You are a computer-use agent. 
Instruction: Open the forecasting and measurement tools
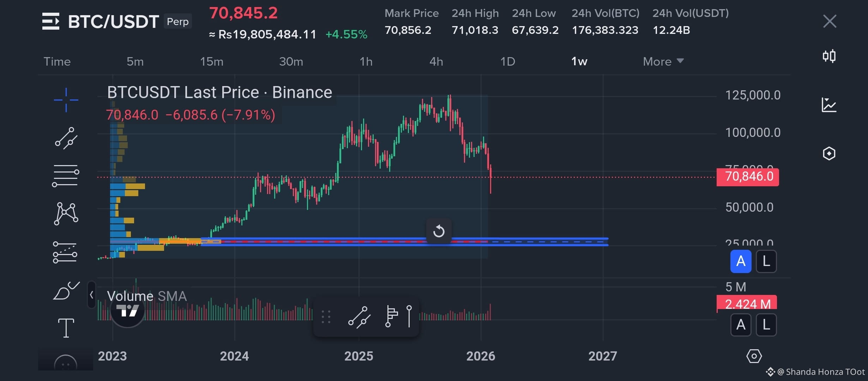coord(65,252)
